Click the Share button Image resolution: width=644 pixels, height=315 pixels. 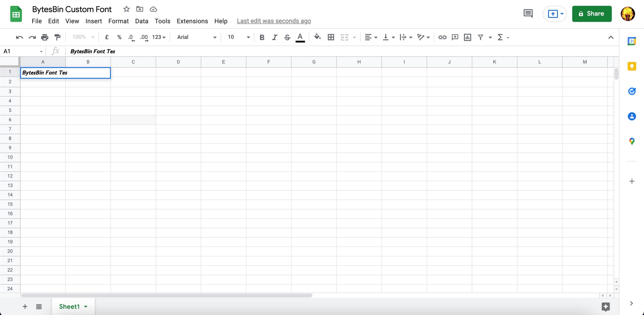(x=592, y=14)
